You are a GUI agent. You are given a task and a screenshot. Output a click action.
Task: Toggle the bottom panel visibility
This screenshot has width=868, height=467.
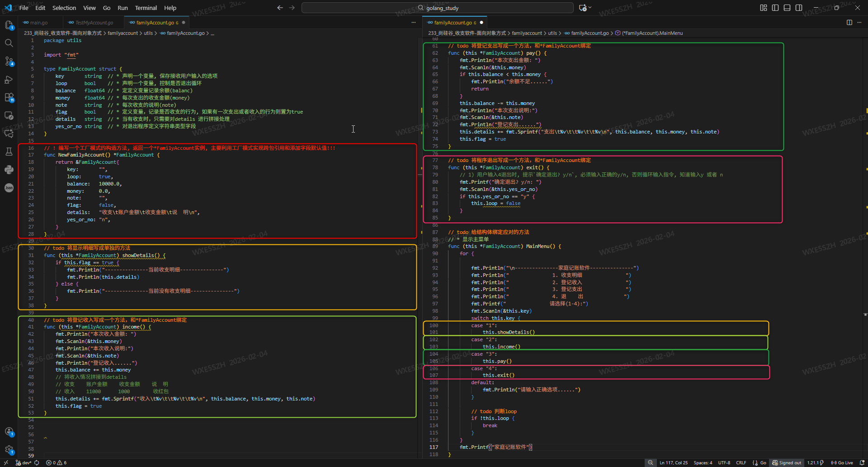tap(787, 8)
